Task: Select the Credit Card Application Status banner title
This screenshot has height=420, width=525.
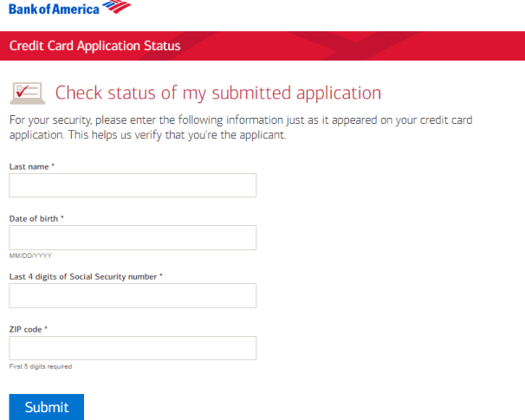Action: [x=94, y=46]
